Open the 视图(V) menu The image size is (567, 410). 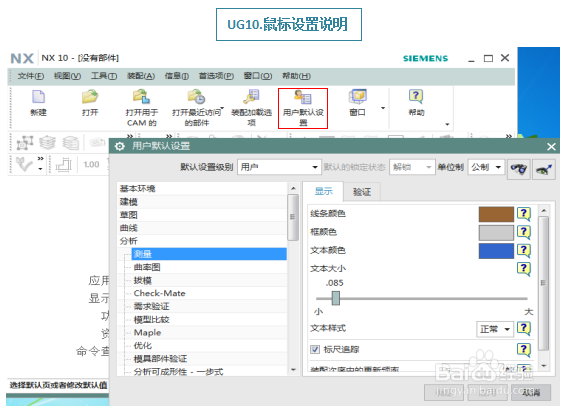tap(67, 76)
